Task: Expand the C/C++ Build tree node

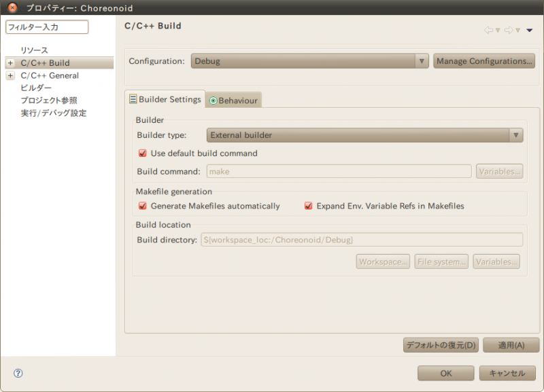Action: click(10, 63)
